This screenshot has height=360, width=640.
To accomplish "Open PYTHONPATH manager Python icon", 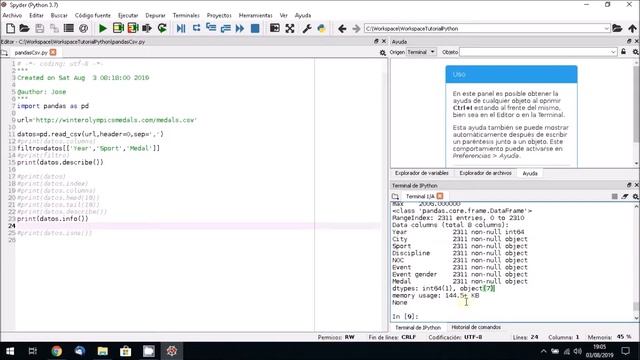I will (322, 28).
